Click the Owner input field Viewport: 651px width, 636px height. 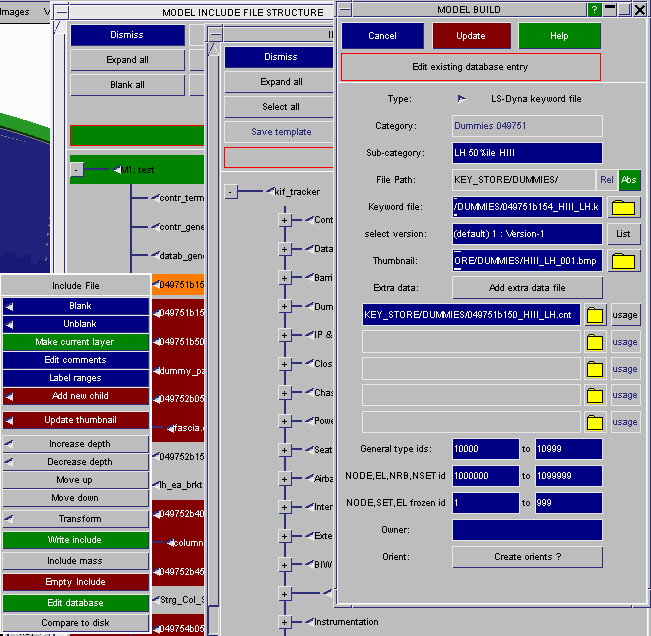coord(527,530)
